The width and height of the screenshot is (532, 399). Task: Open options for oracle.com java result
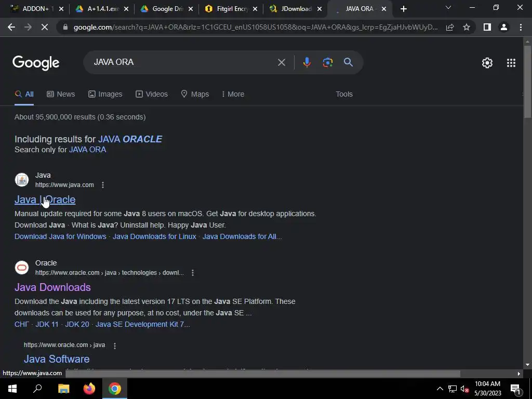(x=115, y=345)
